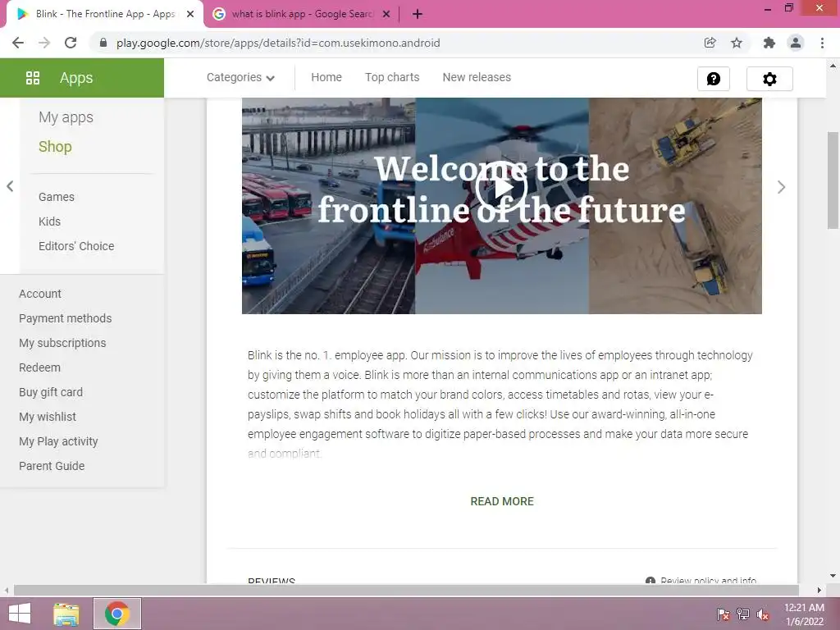Bookmark this page with star icon
This screenshot has width=840, height=630.
click(737, 43)
